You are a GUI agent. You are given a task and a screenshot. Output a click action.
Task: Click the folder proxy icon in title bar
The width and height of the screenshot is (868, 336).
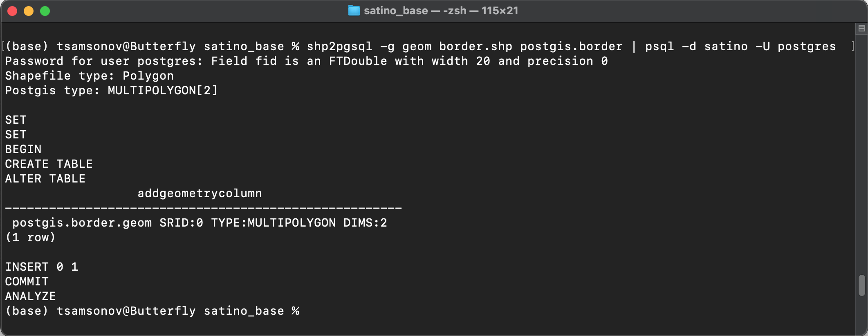(354, 11)
